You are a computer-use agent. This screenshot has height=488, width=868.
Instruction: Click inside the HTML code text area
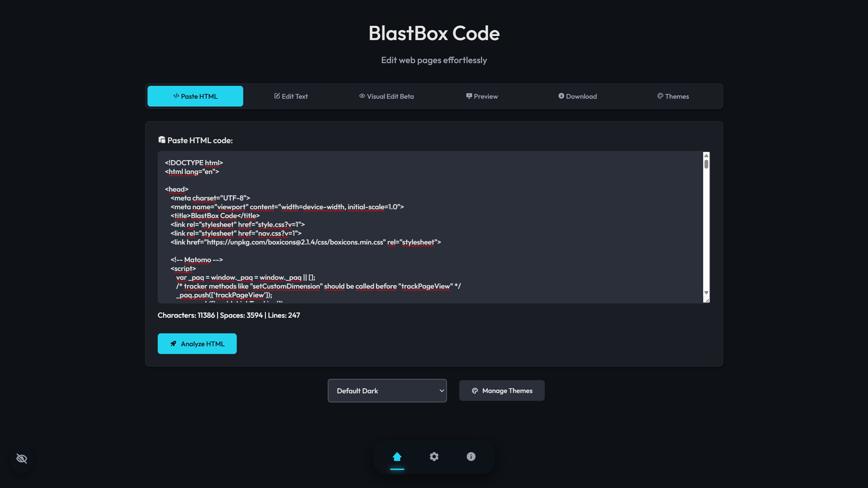click(x=429, y=228)
